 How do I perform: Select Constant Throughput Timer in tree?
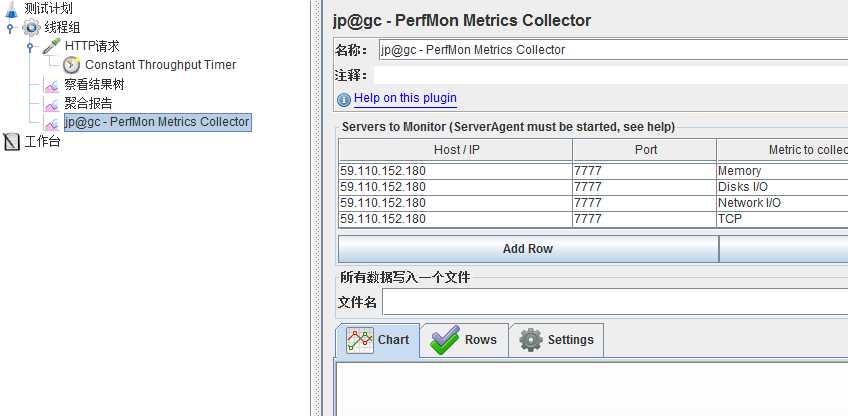click(x=161, y=65)
